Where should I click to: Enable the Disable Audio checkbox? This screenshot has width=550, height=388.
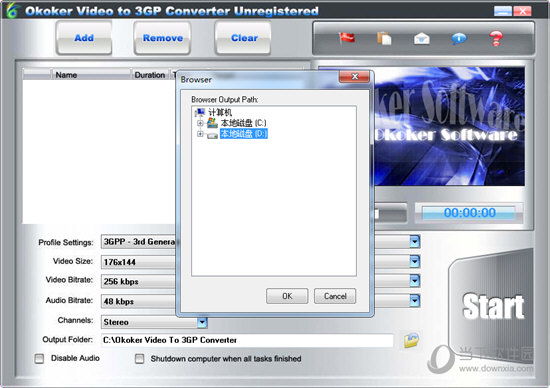point(39,359)
